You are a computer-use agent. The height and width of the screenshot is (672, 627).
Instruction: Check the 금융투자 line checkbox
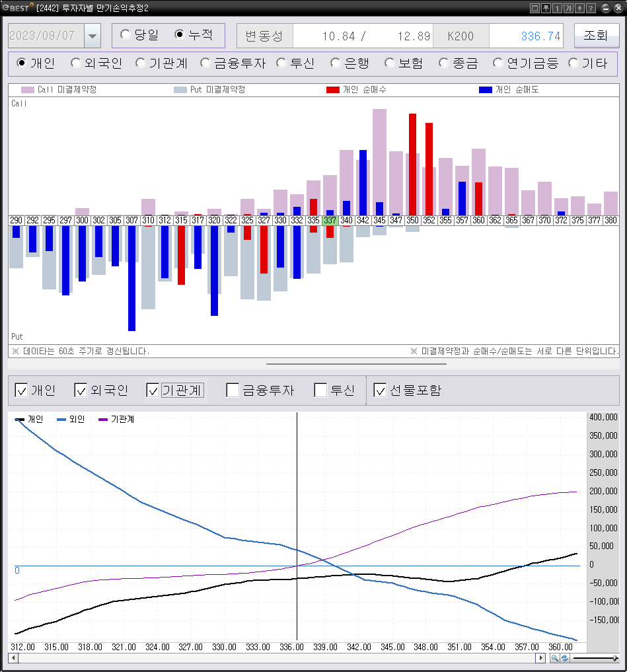pyautogui.click(x=233, y=390)
